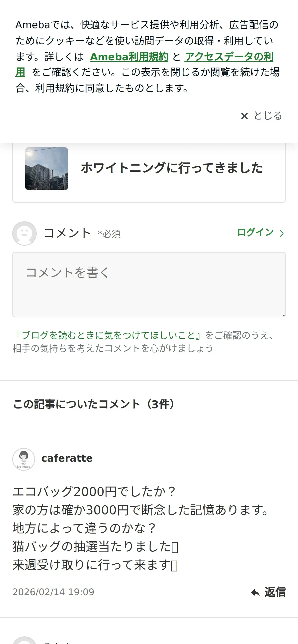Click the コメント label beside the avatar
This screenshot has height=644, width=298.
tap(67, 233)
